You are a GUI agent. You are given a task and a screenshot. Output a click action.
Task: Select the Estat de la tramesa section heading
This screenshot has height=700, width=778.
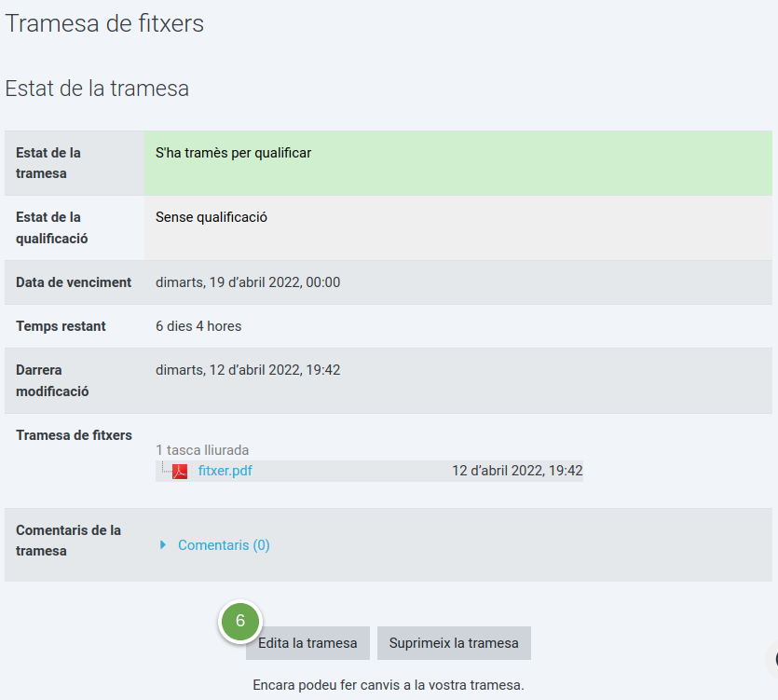coord(97,89)
